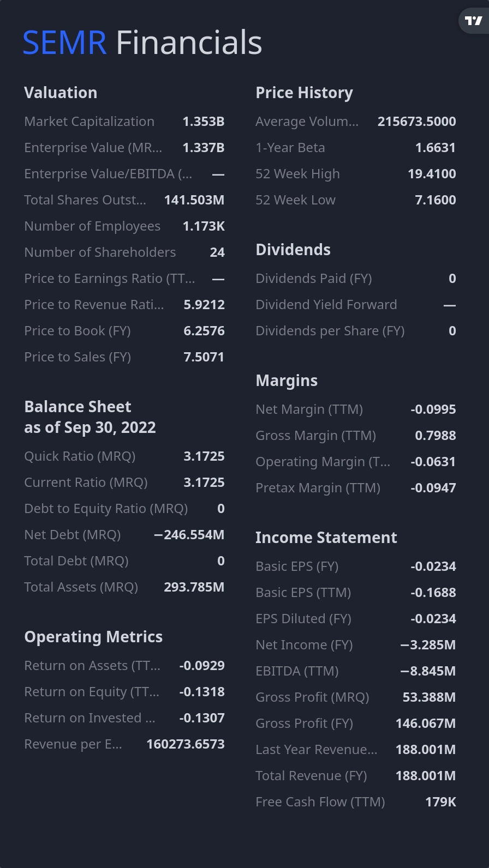Click the Dividends section header
This screenshot has height=868, width=489.
293,250
